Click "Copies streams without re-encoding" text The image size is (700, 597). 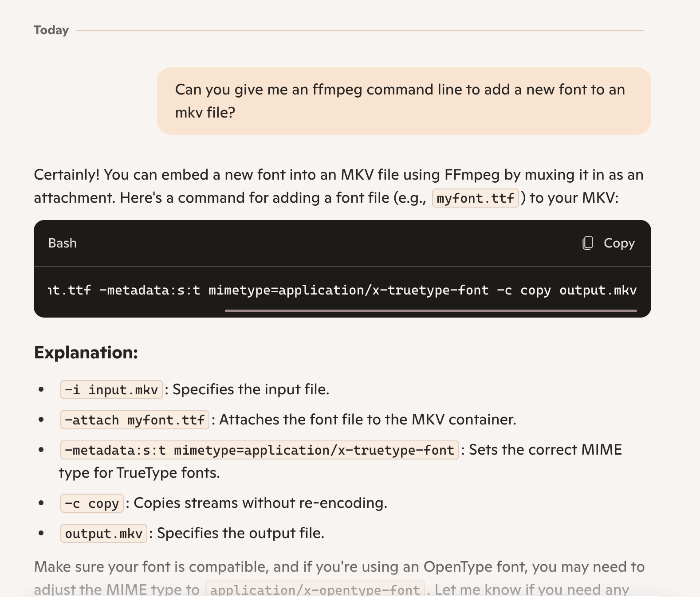pyautogui.click(x=260, y=503)
